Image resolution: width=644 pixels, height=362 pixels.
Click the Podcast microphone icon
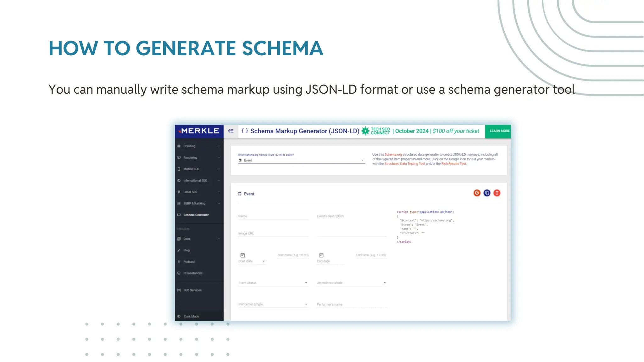click(x=179, y=262)
